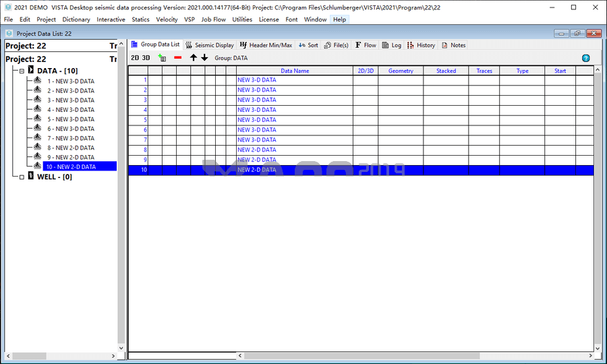
Task: Open help with blue question mark icon
Action: pos(585,58)
